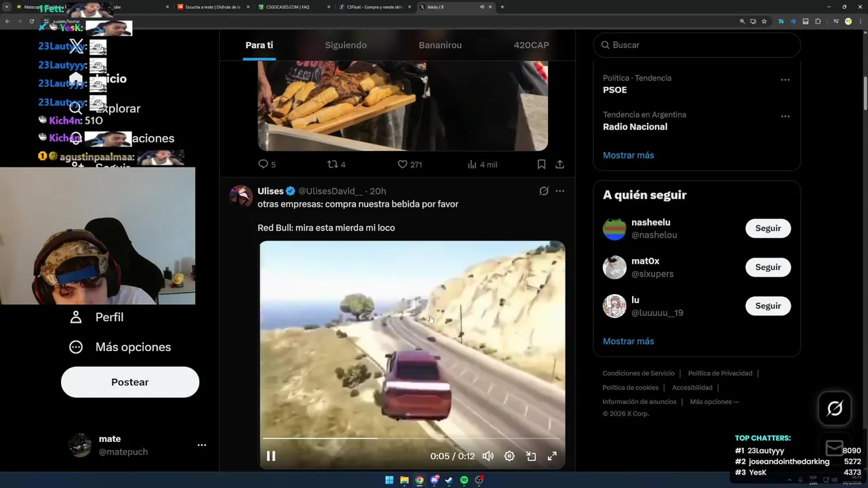Open Información de anuncios link

coord(639,402)
